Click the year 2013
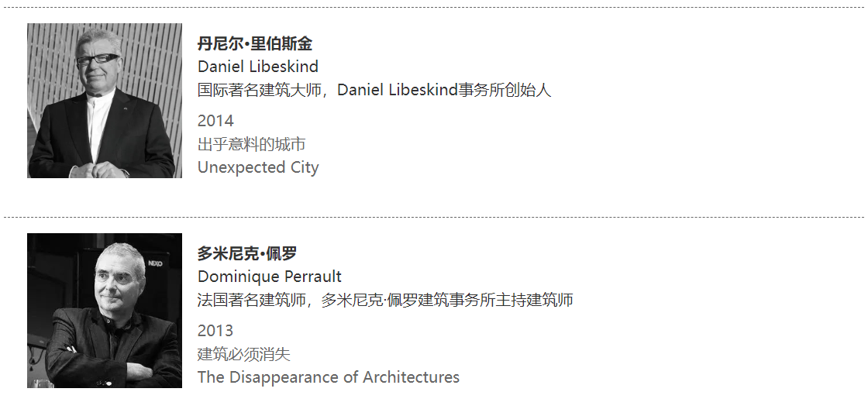Screen dimensions: 868x416 coord(215,331)
